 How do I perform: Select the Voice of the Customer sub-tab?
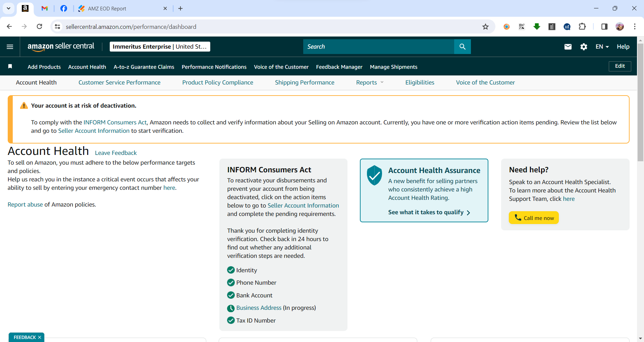(485, 82)
